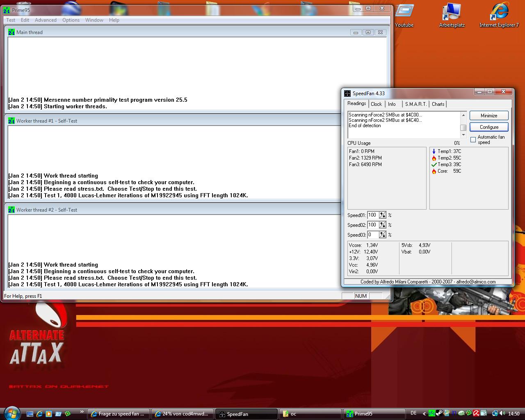Click SpeedFan taskbar button
The height and width of the screenshot is (420, 525).
pos(246,414)
